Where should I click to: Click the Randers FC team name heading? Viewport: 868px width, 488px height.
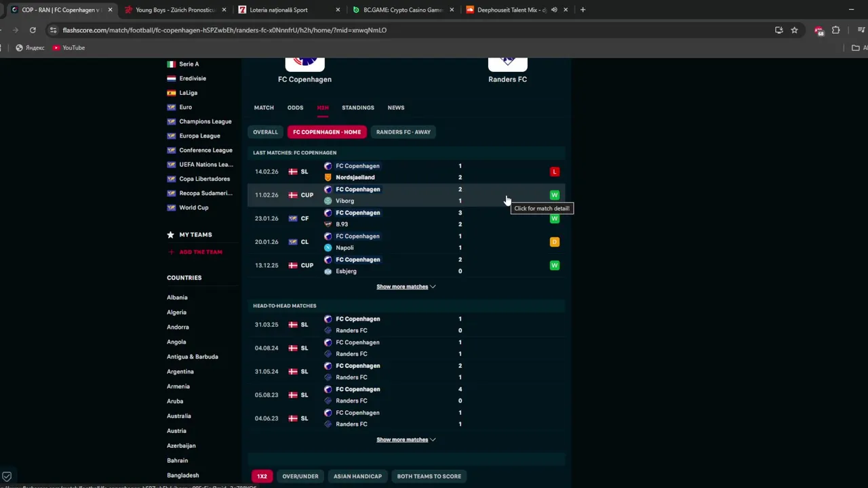[507, 79]
